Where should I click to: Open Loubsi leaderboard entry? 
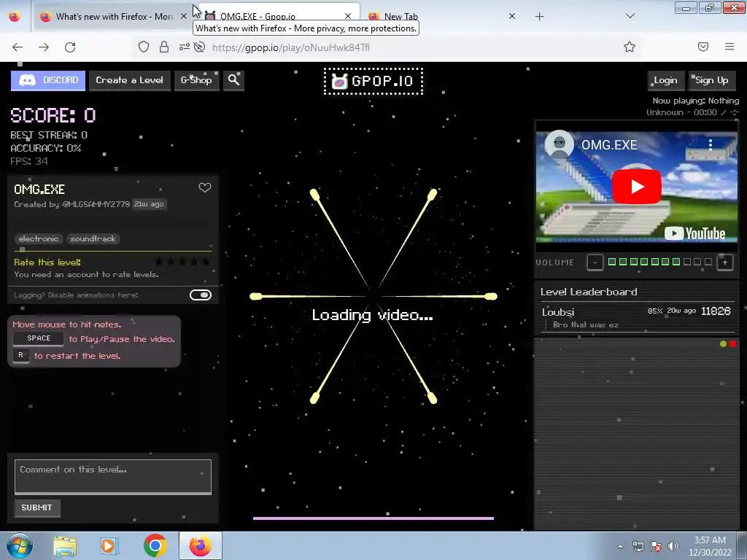(x=638, y=318)
